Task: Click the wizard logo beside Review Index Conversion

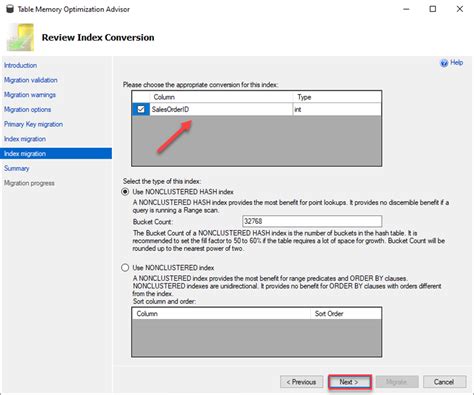Action: pos(20,37)
